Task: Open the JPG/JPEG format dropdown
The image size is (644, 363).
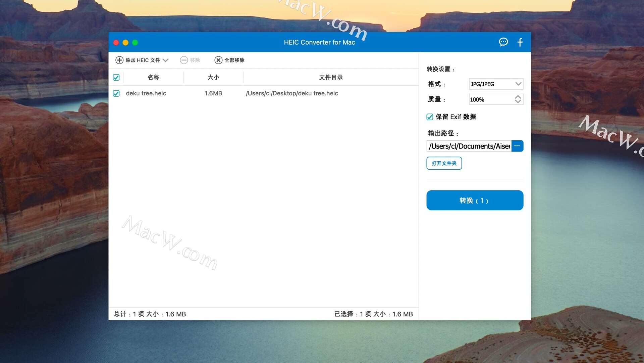Action: (496, 84)
